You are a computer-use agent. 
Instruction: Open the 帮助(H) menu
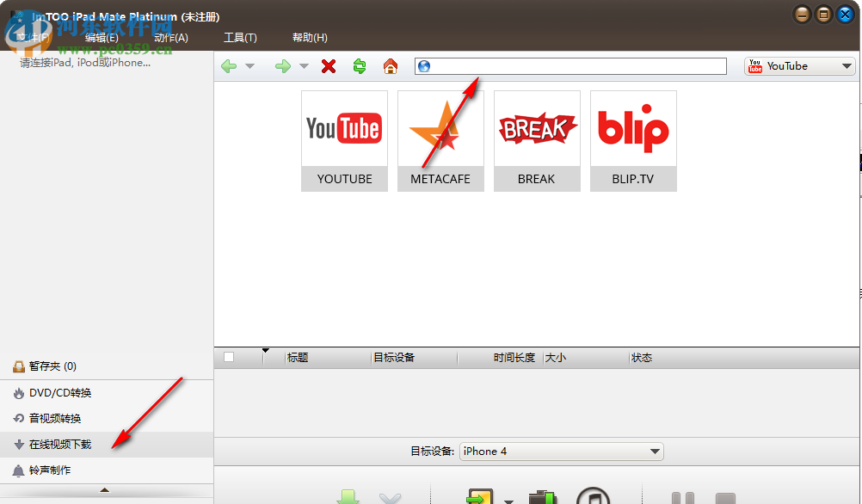click(310, 37)
